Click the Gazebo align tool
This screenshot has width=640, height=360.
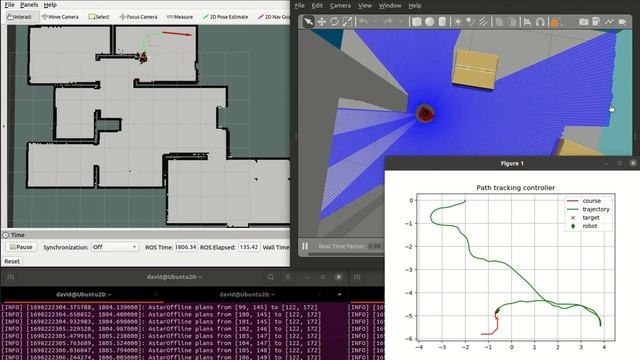tap(527, 22)
